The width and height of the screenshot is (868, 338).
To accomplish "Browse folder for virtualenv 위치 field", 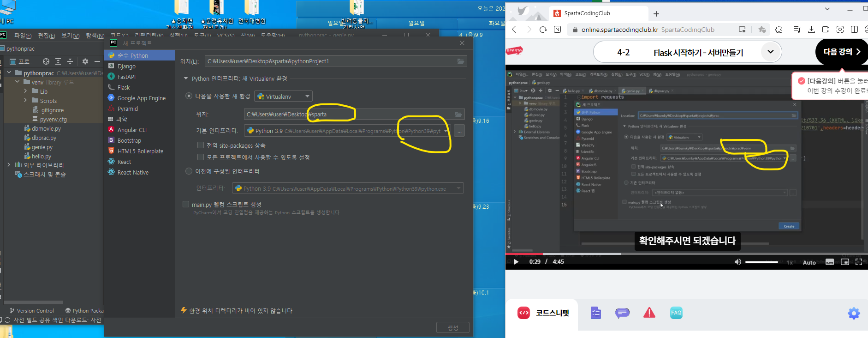I will coord(458,115).
